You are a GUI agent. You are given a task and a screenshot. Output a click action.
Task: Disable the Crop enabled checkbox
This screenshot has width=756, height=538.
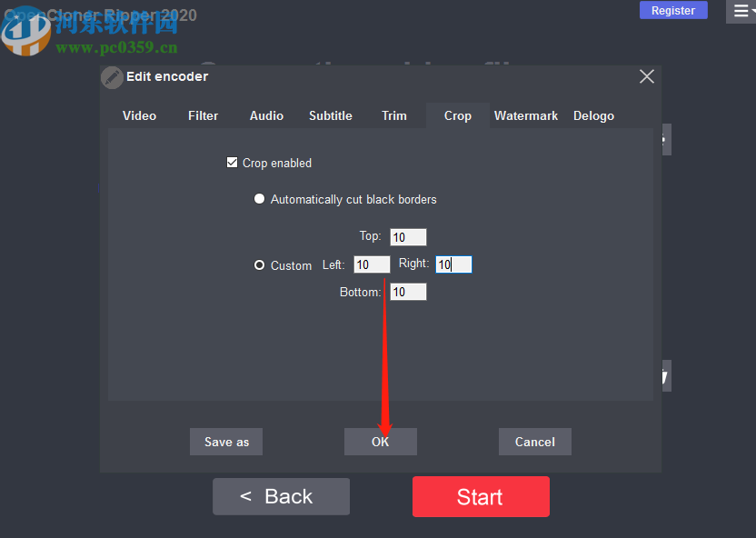point(232,163)
